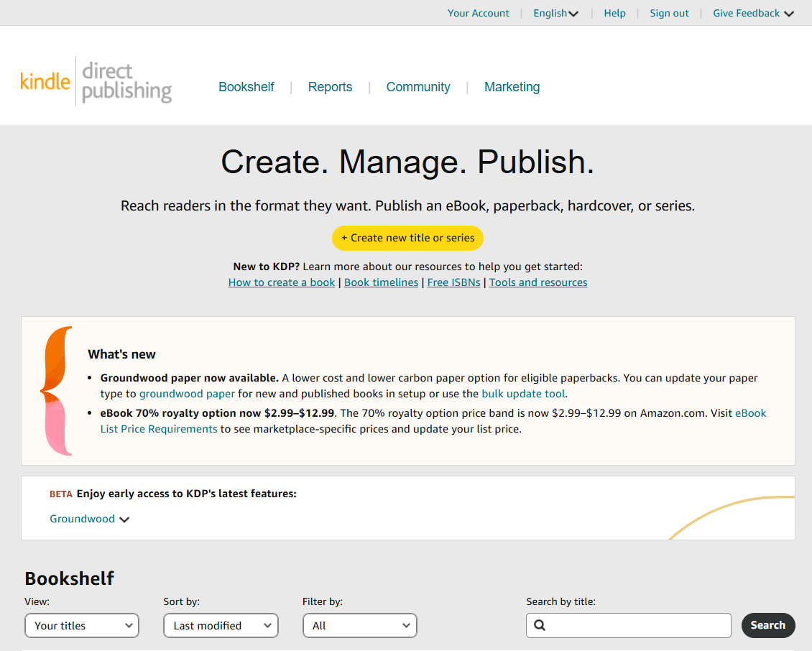Open the bulk update tool link
Screen dimensions: 812x651
[523, 394]
